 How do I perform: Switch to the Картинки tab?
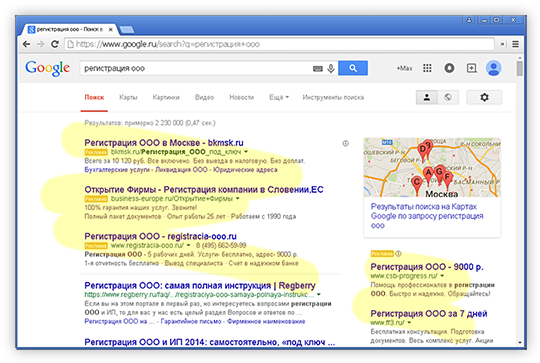tap(166, 97)
